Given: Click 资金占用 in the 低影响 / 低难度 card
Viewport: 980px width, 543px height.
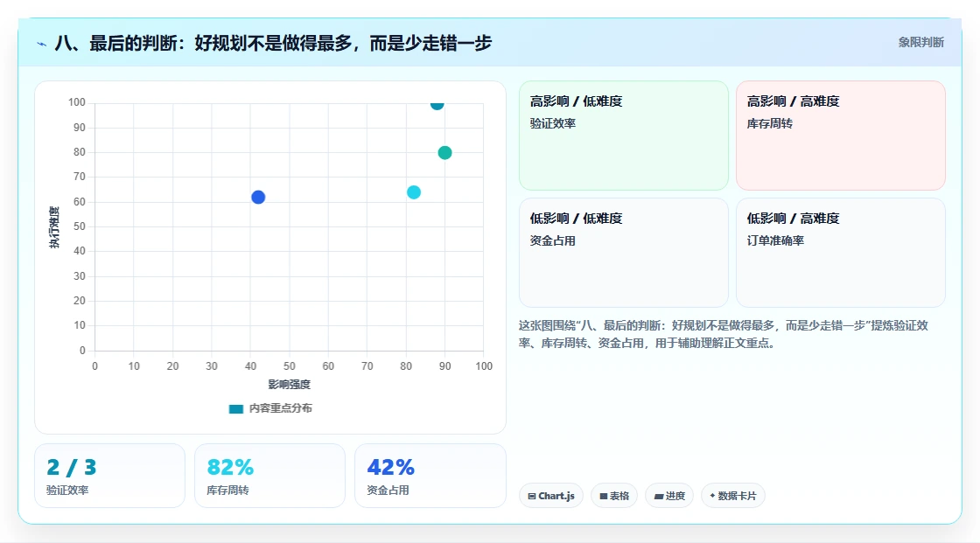Looking at the screenshot, I should [x=553, y=240].
